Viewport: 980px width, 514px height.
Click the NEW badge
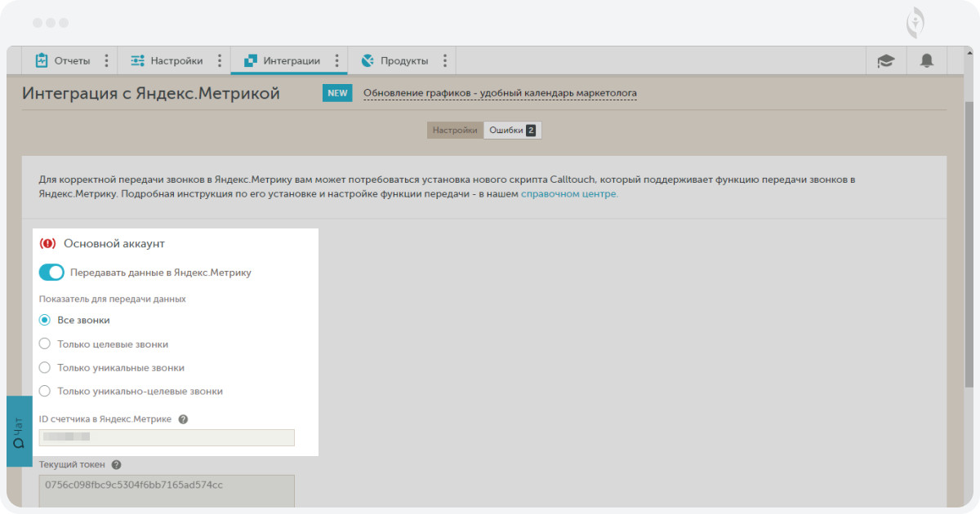337,93
